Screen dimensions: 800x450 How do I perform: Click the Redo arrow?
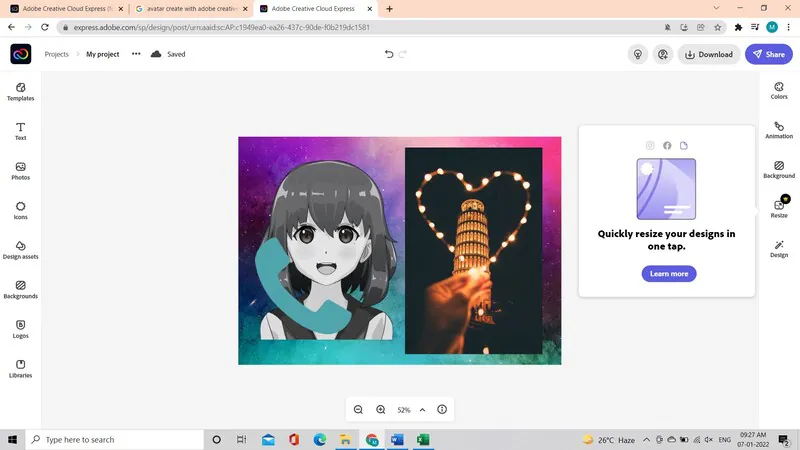(403, 54)
